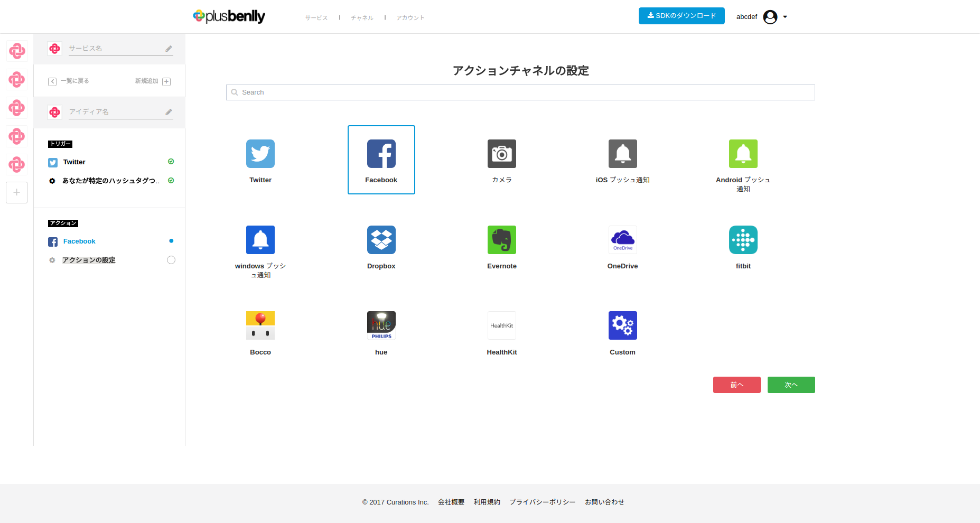Image resolution: width=980 pixels, height=523 pixels.
Task: Click the plusbenlly logo
Action: (x=229, y=16)
